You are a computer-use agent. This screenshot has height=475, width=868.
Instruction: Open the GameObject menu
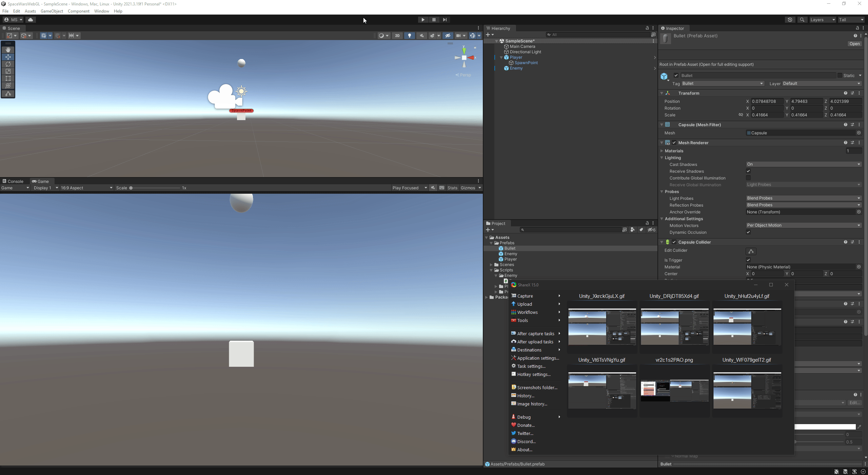(52, 11)
